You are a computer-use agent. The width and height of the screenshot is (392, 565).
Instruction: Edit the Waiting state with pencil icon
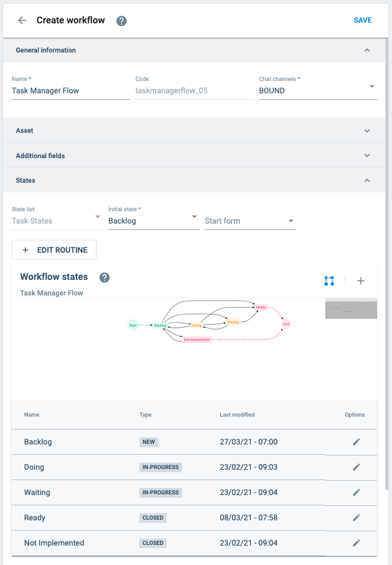coord(356,492)
